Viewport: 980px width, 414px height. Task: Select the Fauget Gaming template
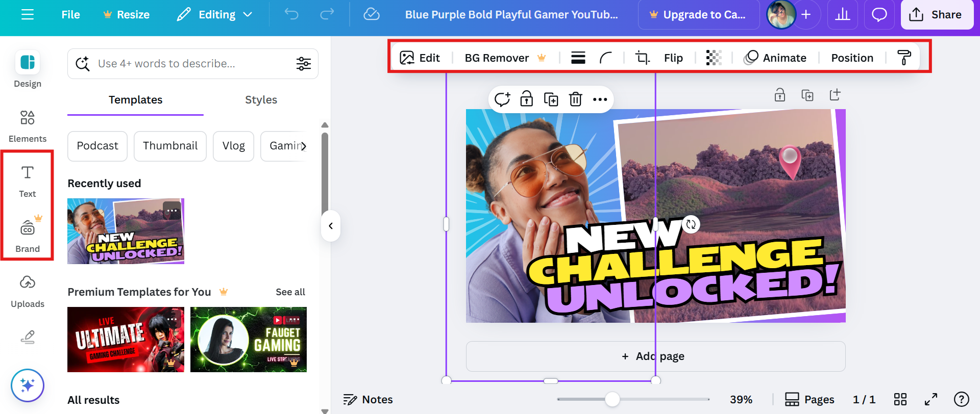[249, 340]
